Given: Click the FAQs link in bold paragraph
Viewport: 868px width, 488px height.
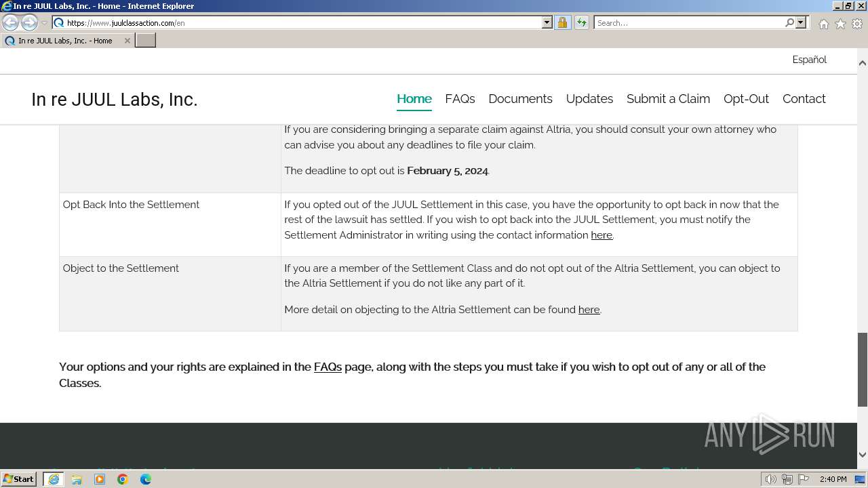Looking at the screenshot, I should point(328,367).
